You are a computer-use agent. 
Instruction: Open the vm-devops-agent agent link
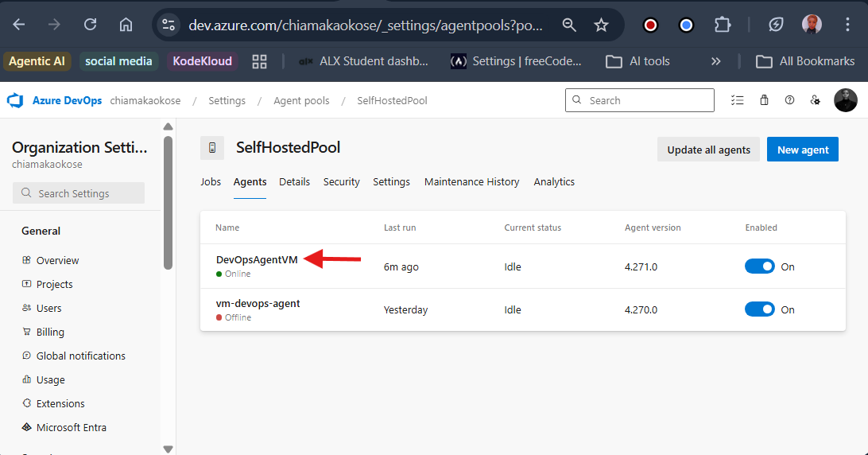(258, 303)
